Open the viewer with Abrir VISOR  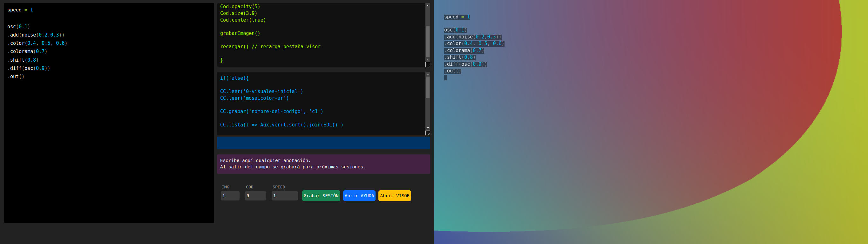[x=395, y=196]
